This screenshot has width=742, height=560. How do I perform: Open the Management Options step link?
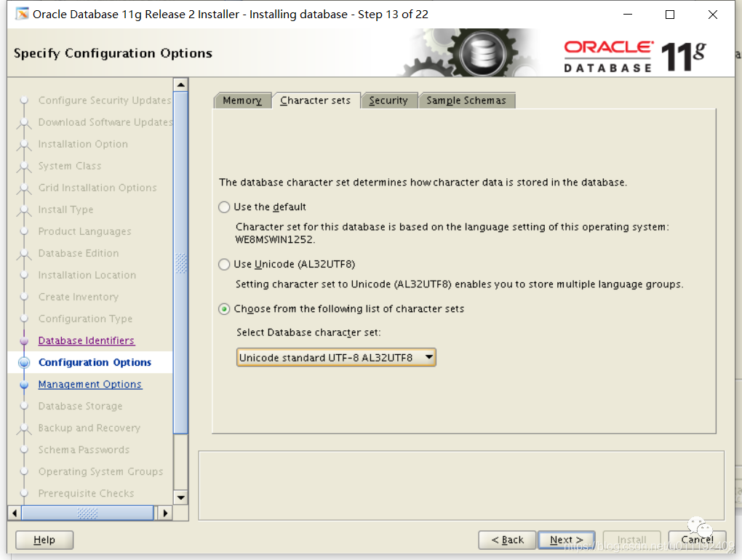click(x=90, y=384)
